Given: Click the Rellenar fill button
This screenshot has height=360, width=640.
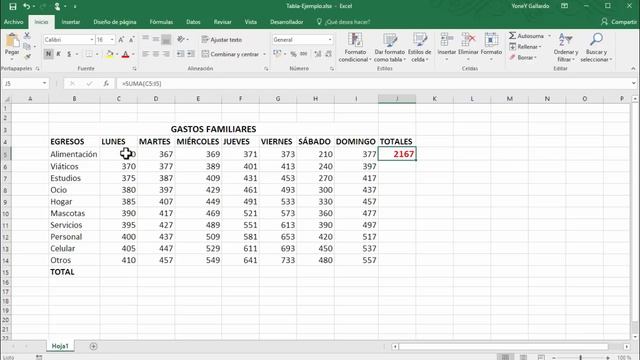Looking at the screenshot, I should pyautogui.click(x=525, y=47).
